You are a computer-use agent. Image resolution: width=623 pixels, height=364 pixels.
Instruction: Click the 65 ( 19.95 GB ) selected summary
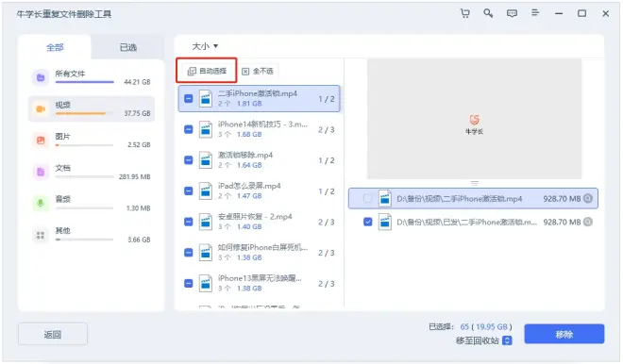pyautogui.click(x=486, y=326)
